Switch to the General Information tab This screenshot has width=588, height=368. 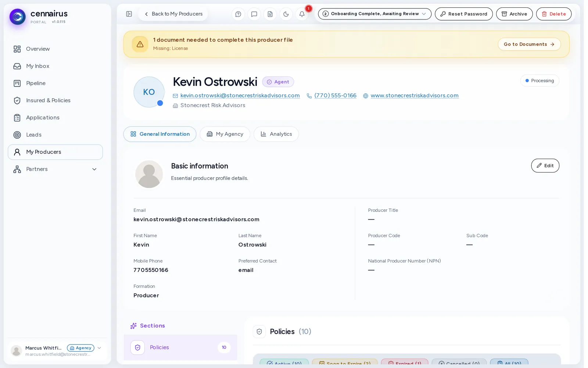click(160, 134)
